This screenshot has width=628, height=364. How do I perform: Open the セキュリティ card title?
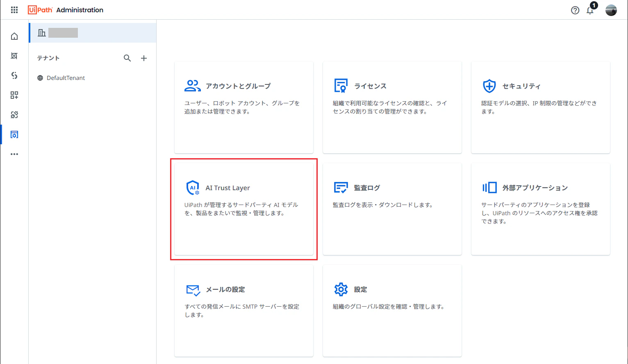click(x=521, y=86)
